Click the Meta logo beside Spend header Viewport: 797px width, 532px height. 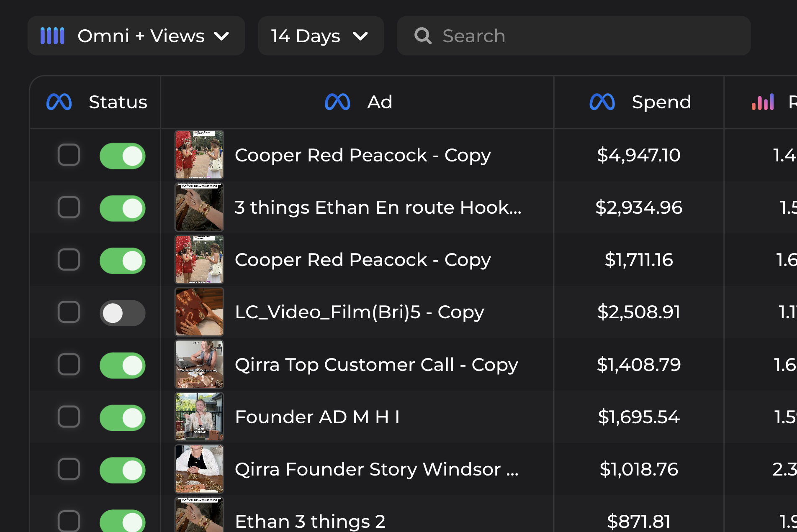coord(602,102)
